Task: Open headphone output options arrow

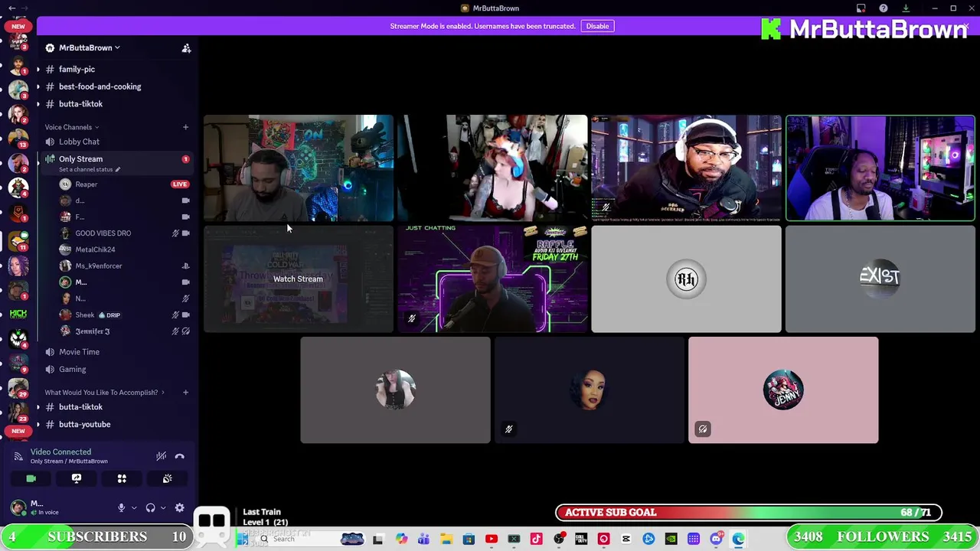Action: click(x=163, y=508)
